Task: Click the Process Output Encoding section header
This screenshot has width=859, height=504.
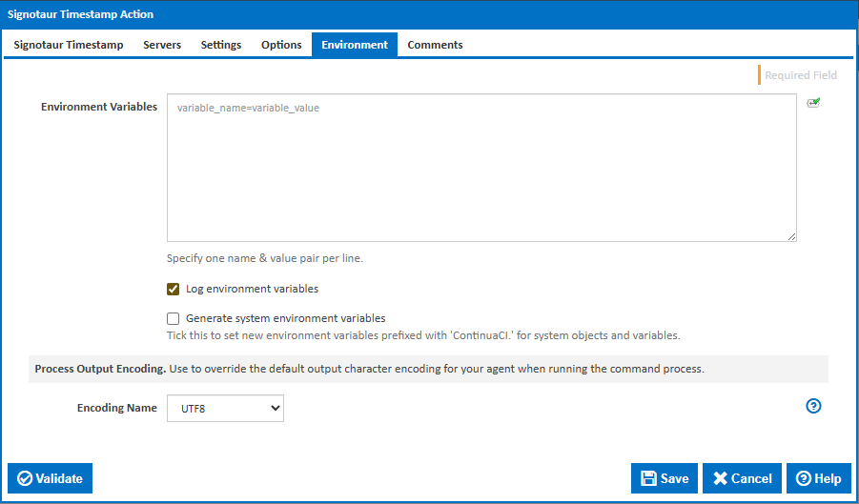Action: (100, 369)
